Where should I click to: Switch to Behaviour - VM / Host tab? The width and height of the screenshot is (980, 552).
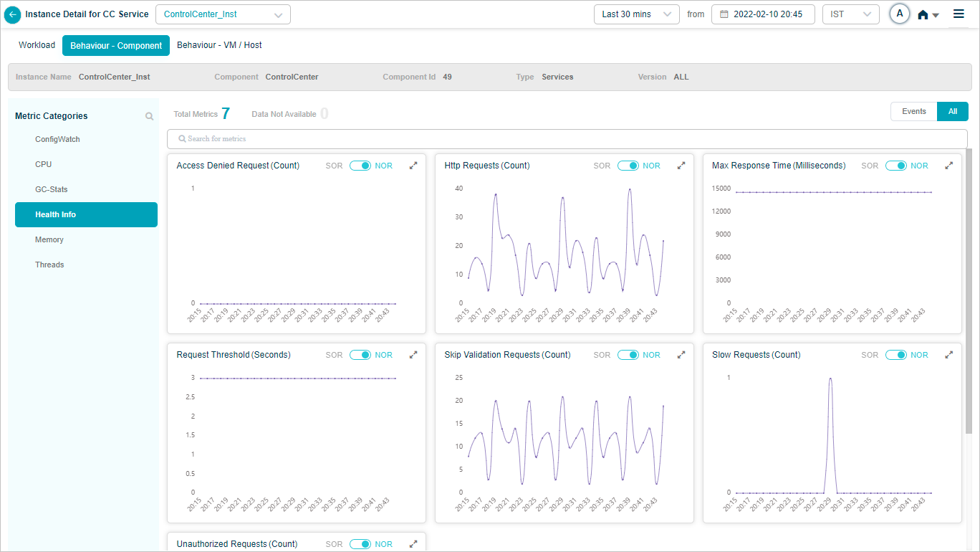(219, 45)
